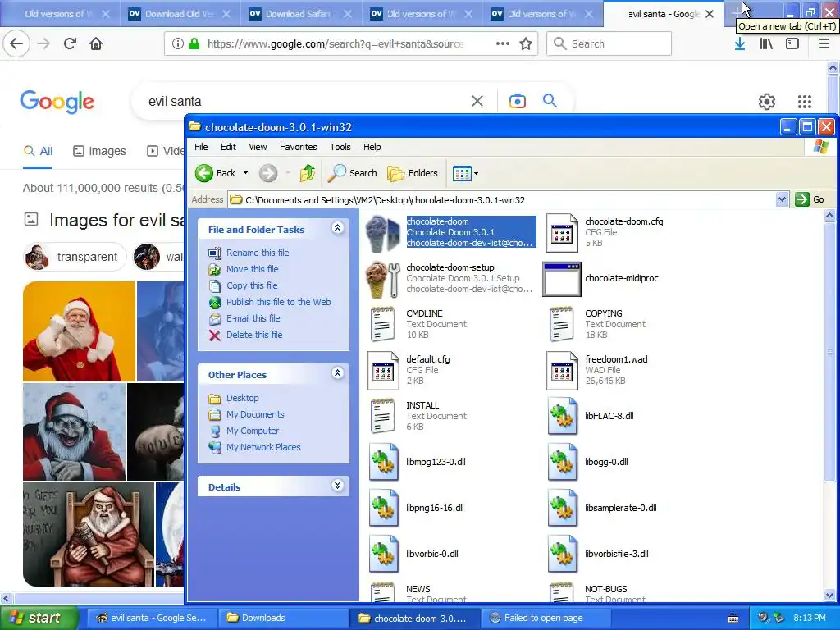This screenshot has height=630, width=840.
Task: Switch to Failed to open page taskbar item
Action: (x=546, y=618)
